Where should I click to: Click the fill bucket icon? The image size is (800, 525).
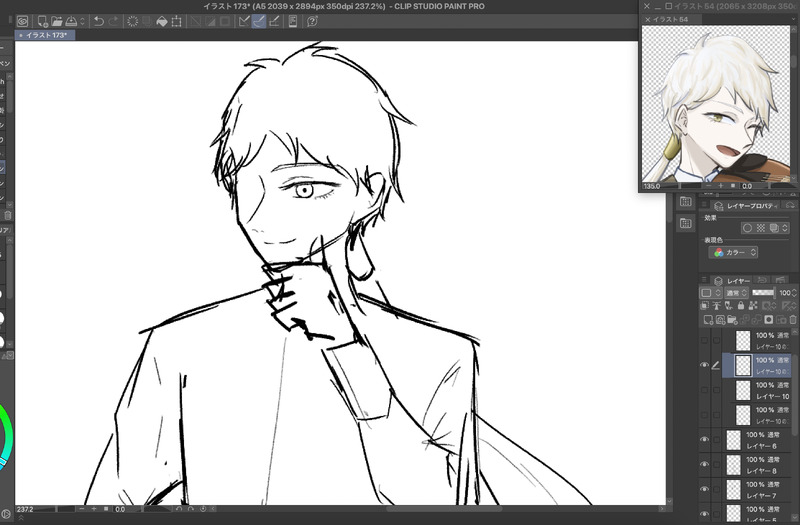[162, 21]
